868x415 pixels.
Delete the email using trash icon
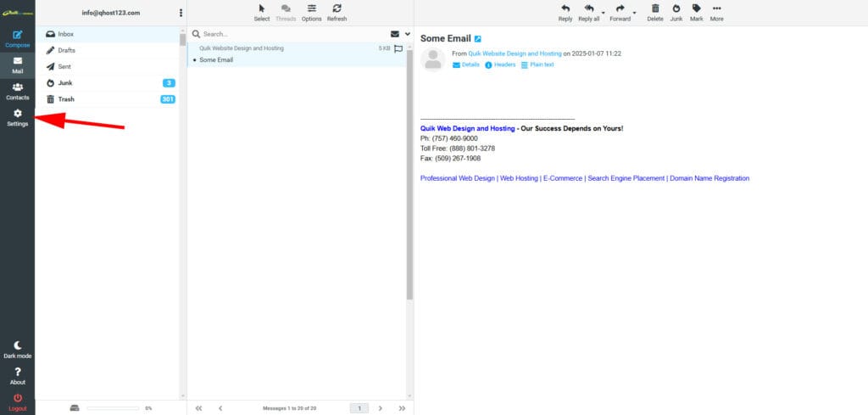654,8
